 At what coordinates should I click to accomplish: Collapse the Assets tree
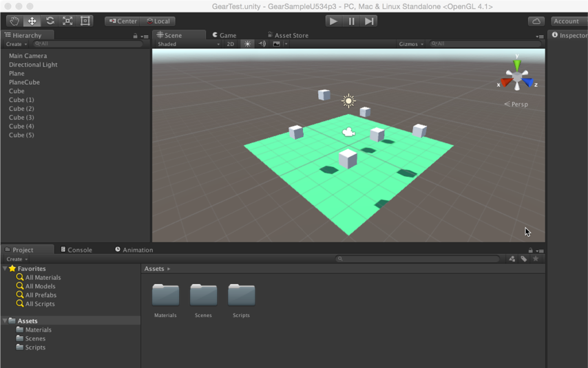point(5,321)
